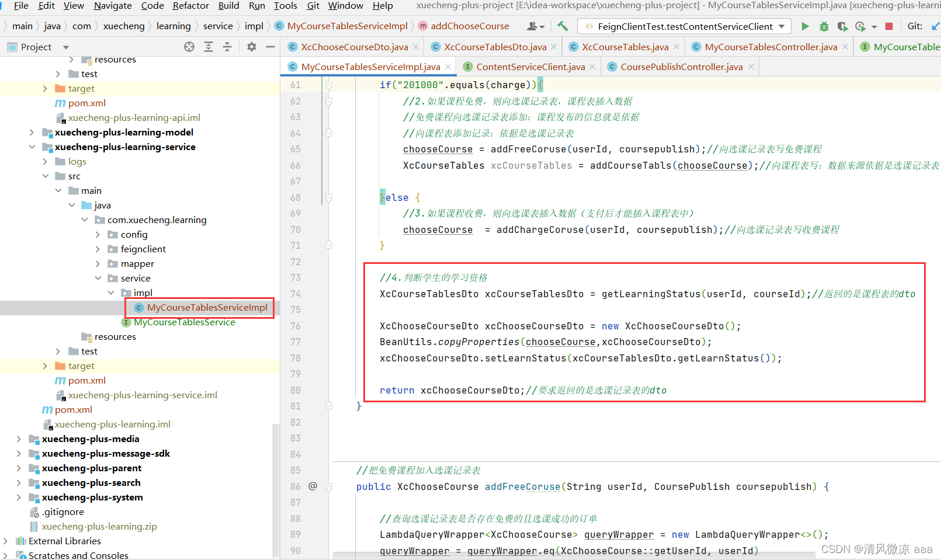Fold the else block at line 68
This screenshot has height=560, width=941.
point(329,198)
